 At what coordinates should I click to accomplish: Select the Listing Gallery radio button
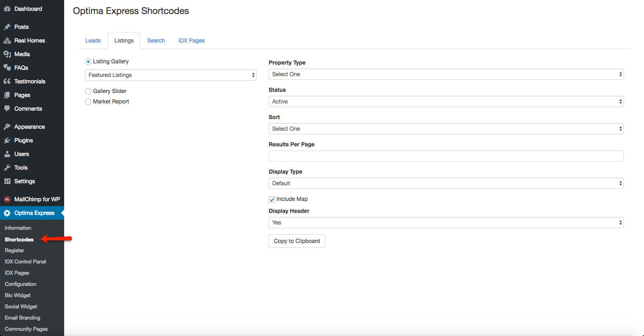point(88,62)
